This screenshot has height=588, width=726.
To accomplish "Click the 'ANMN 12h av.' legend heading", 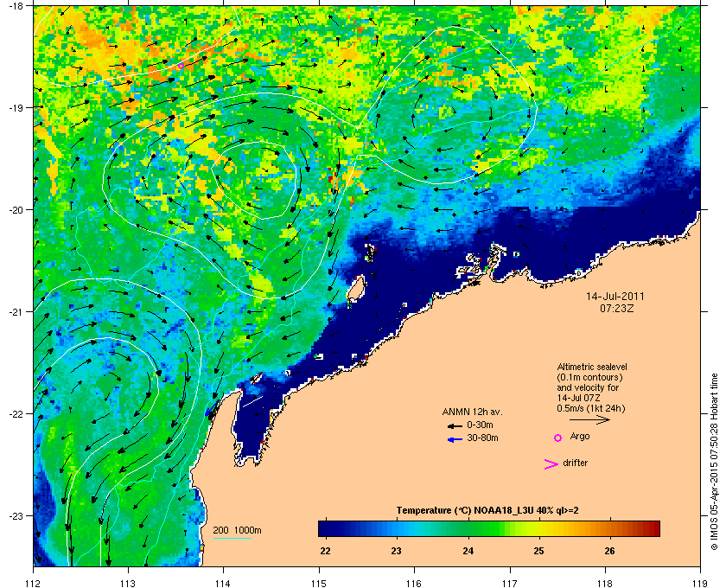I will click(x=472, y=412).
